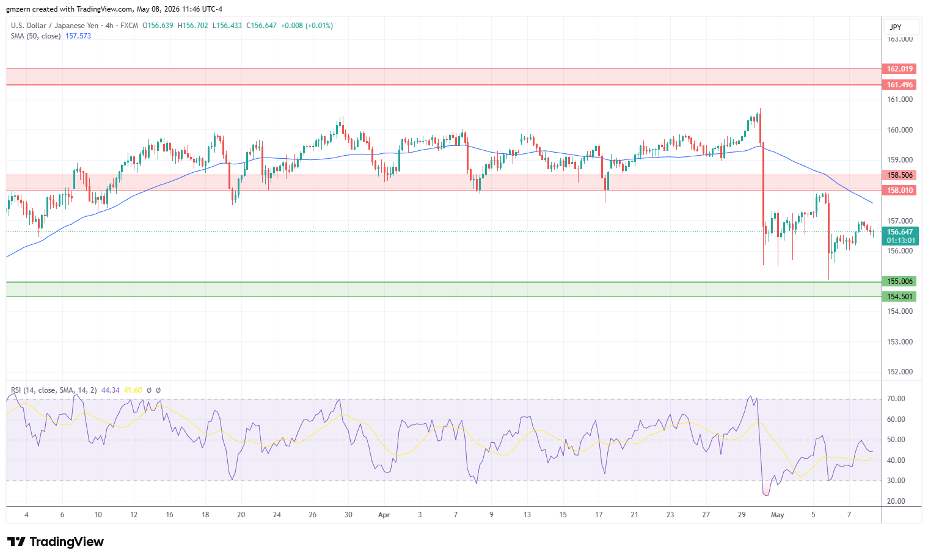Click the 155.006 green price label
928x560 pixels.
[x=899, y=282]
